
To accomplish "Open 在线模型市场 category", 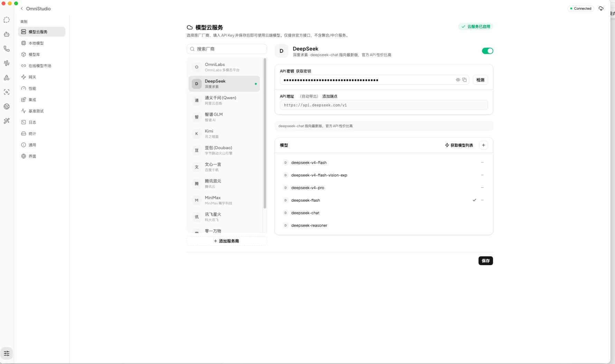I will point(41,66).
